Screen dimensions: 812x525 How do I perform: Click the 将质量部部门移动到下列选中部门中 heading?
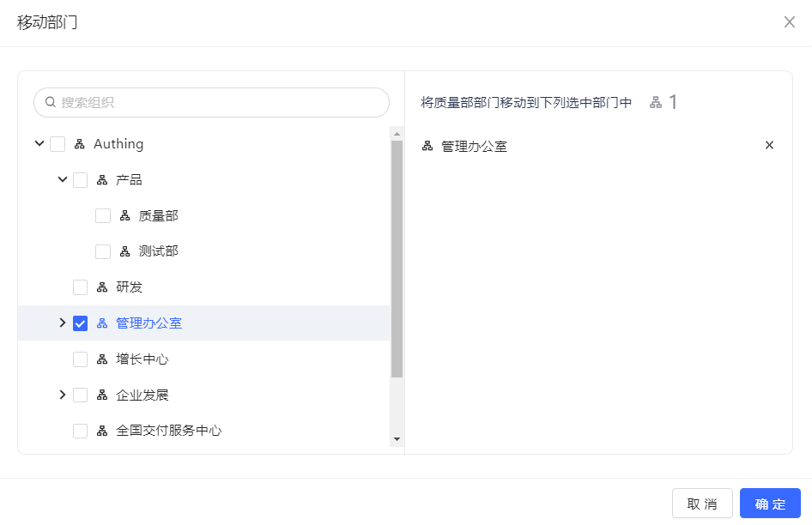526,103
